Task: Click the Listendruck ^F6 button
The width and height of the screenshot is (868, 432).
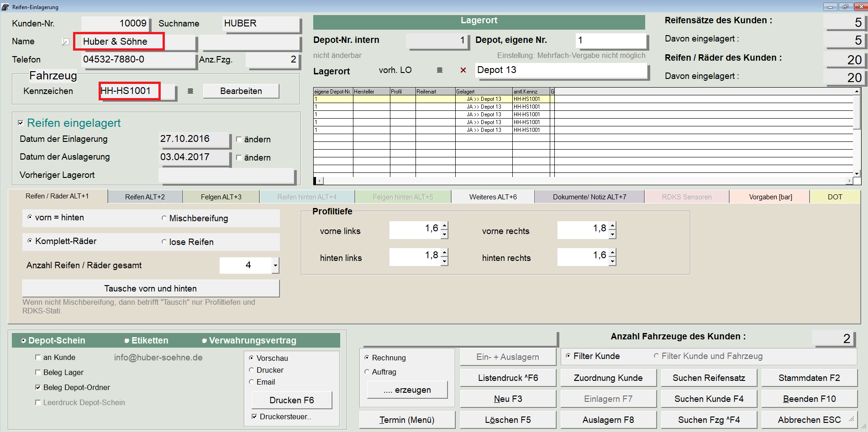Action: coord(508,378)
